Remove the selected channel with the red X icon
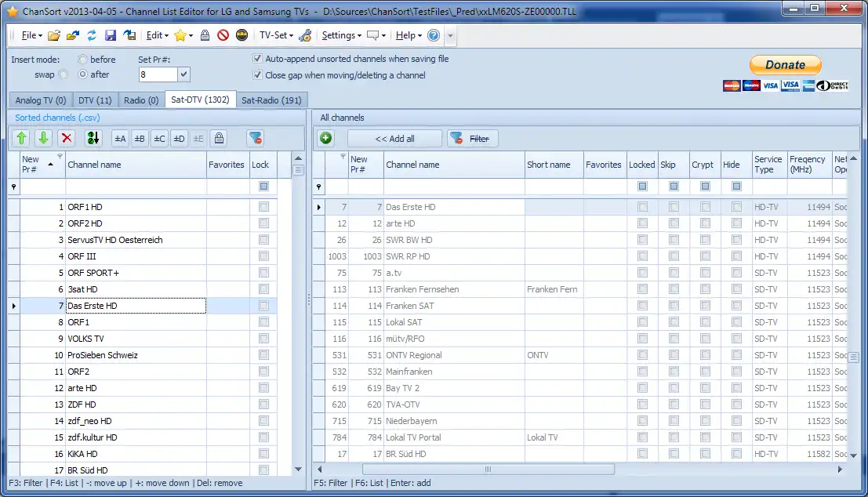 point(67,139)
